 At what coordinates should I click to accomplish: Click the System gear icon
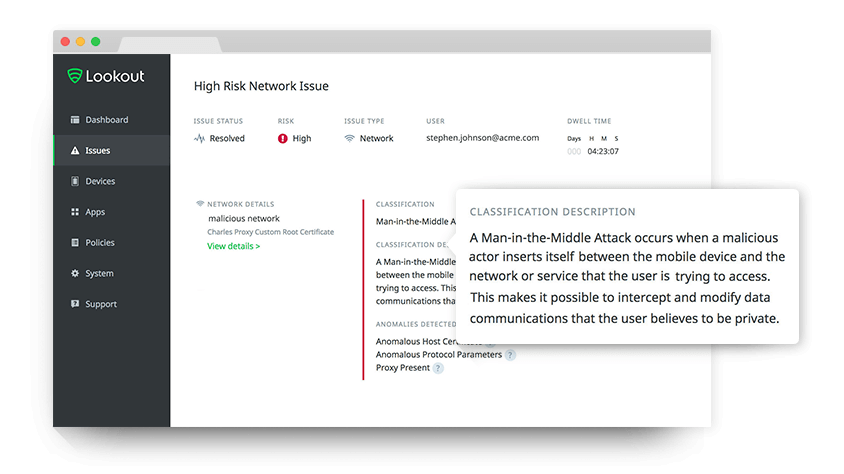(x=75, y=273)
